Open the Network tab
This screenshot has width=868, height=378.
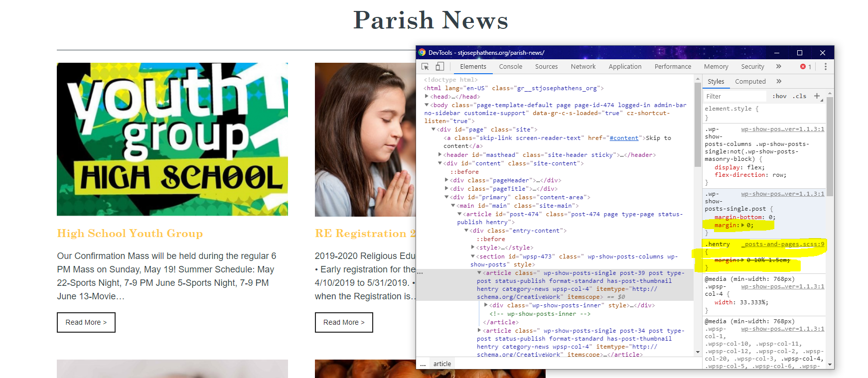tap(583, 67)
